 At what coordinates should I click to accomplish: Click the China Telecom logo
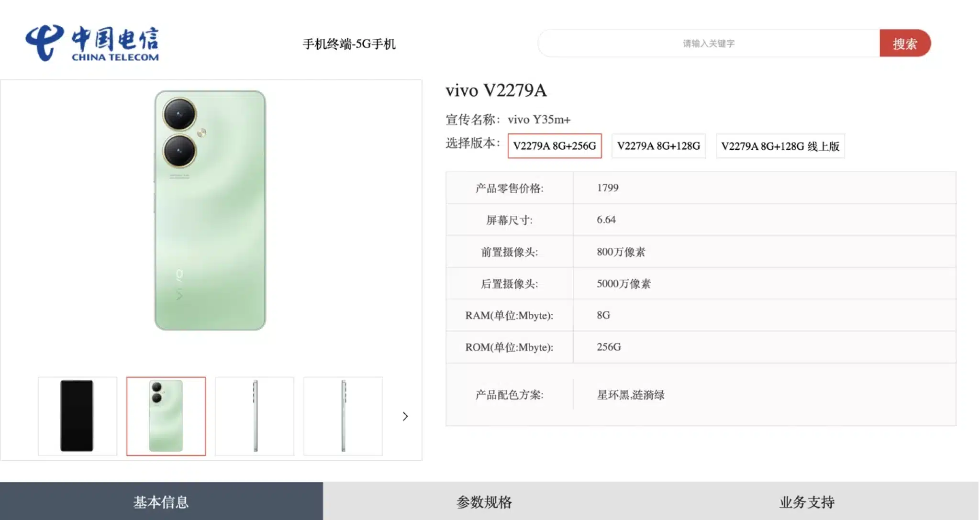coord(92,43)
